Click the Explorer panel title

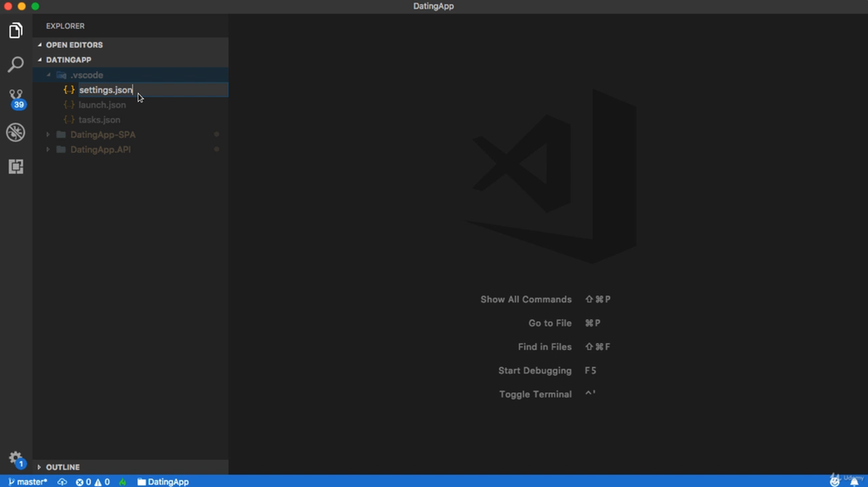65,26
